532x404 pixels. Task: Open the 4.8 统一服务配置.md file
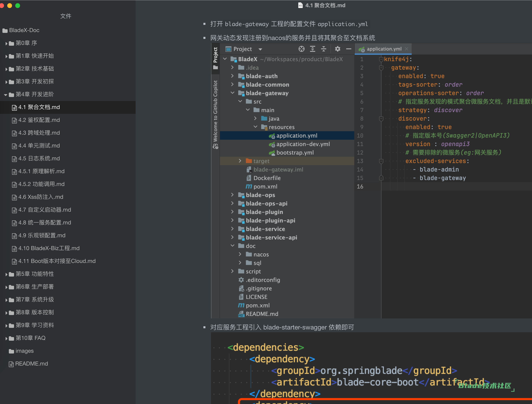click(x=68, y=223)
